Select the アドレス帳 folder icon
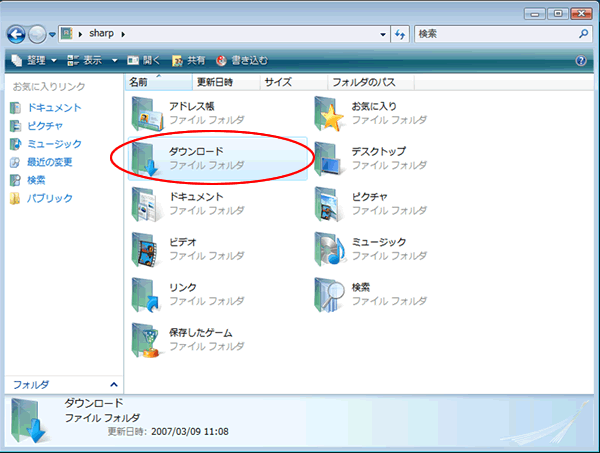The height and width of the screenshot is (453, 600). click(147, 114)
